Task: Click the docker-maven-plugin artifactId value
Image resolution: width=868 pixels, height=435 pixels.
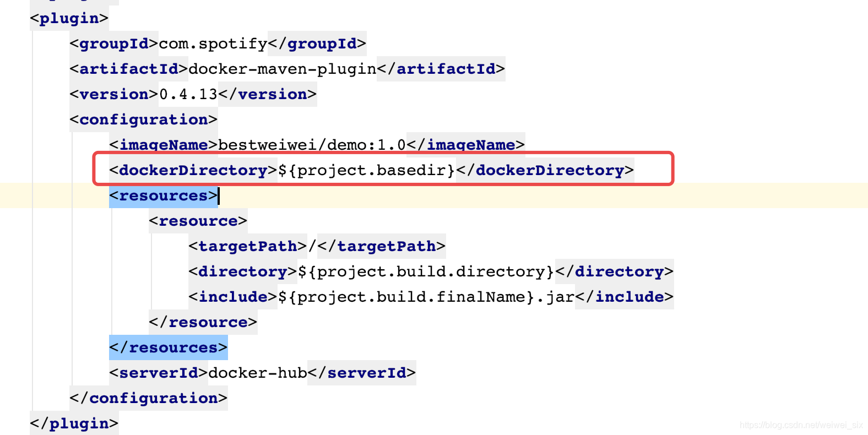Action: point(283,69)
